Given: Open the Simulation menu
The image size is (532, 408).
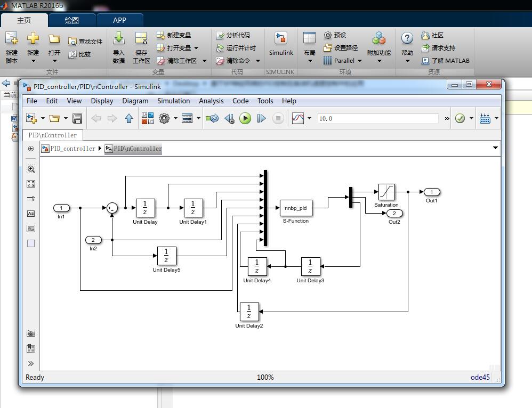Looking at the screenshot, I should click(x=173, y=101).
